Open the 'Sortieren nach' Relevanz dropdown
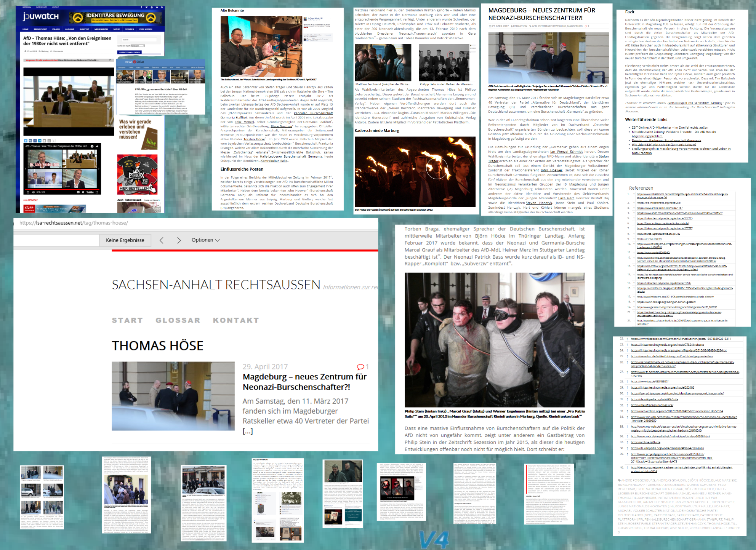 (138, 46)
